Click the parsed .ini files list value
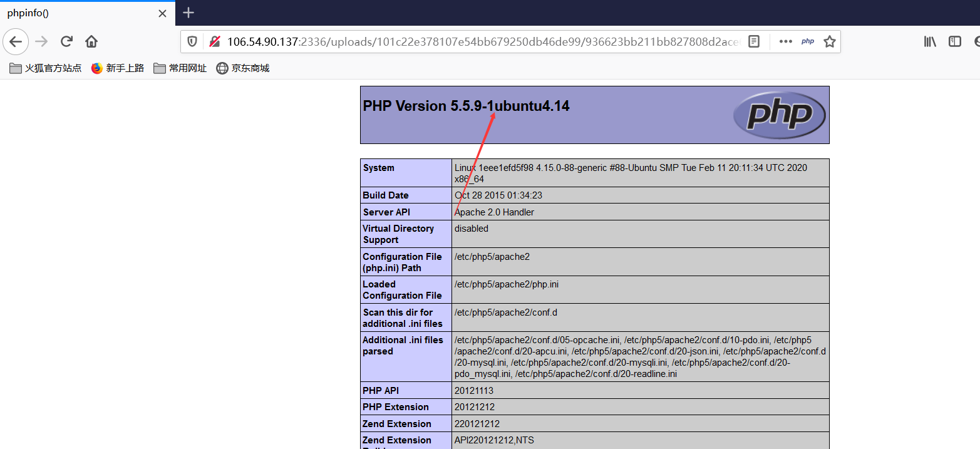Image resolution: width=980 pixels, height=449 pixels. coord(641,357)
